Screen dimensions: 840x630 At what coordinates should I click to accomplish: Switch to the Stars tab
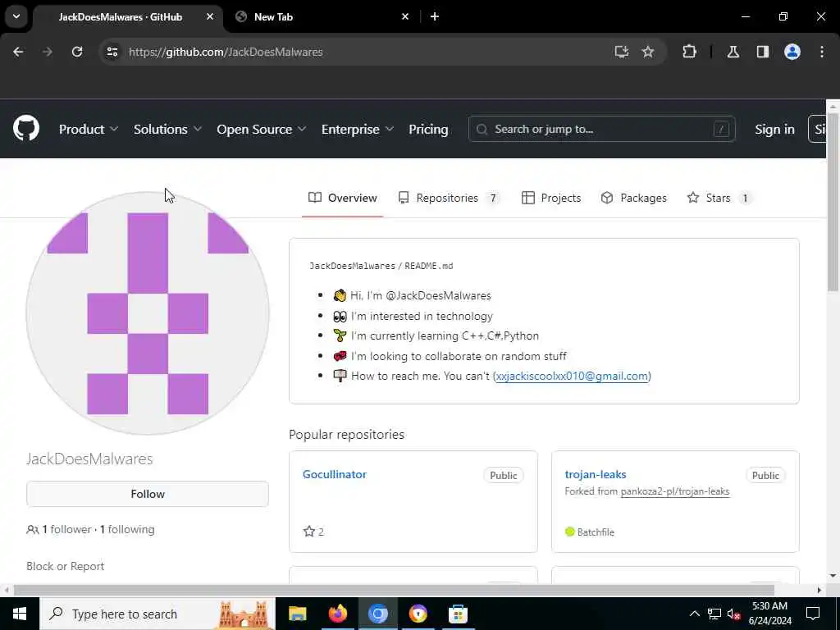[x=719, y=198]
